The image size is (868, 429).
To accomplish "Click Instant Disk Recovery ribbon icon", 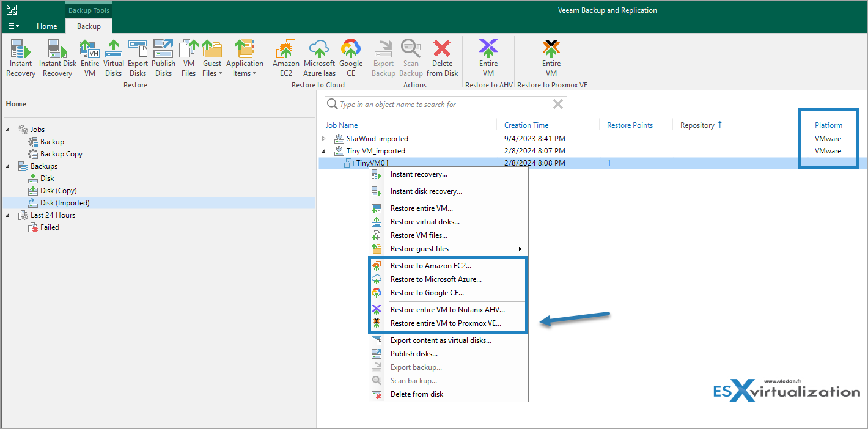I will [57, 58].
